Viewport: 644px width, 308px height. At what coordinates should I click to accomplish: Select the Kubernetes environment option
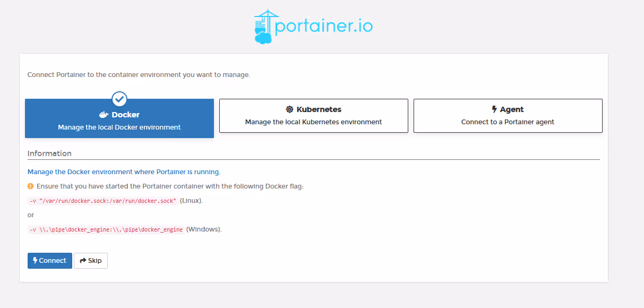pos(314,116)
